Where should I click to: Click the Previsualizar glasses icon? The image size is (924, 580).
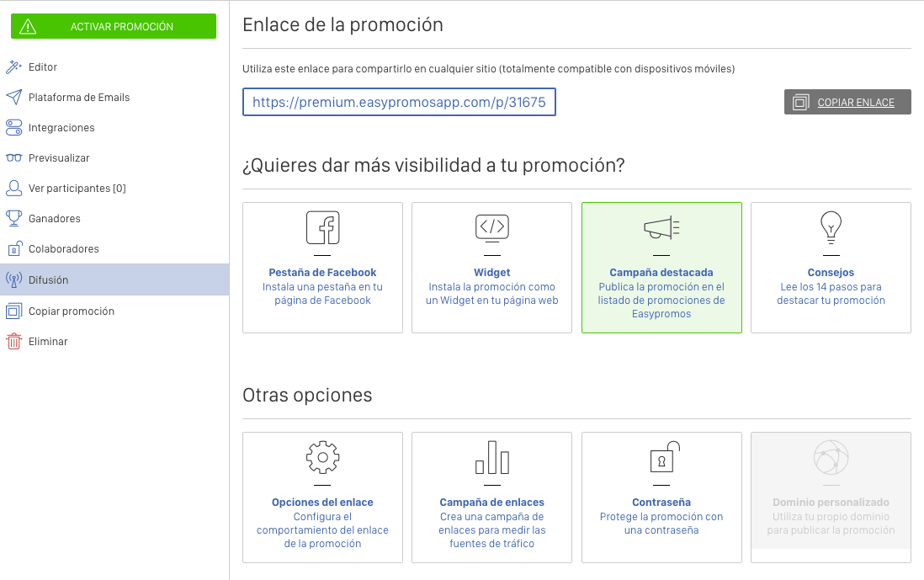click(15, 157)
